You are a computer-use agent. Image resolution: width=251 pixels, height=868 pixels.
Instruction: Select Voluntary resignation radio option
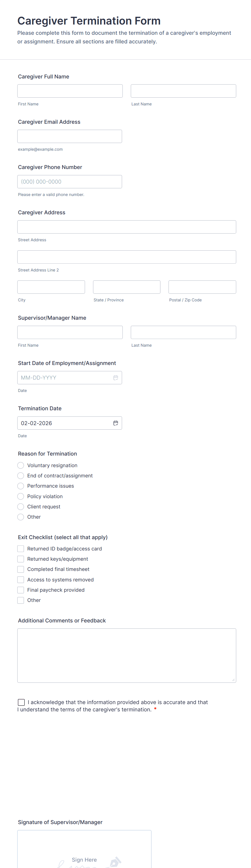pyautogui.click(x=21, y=465)
